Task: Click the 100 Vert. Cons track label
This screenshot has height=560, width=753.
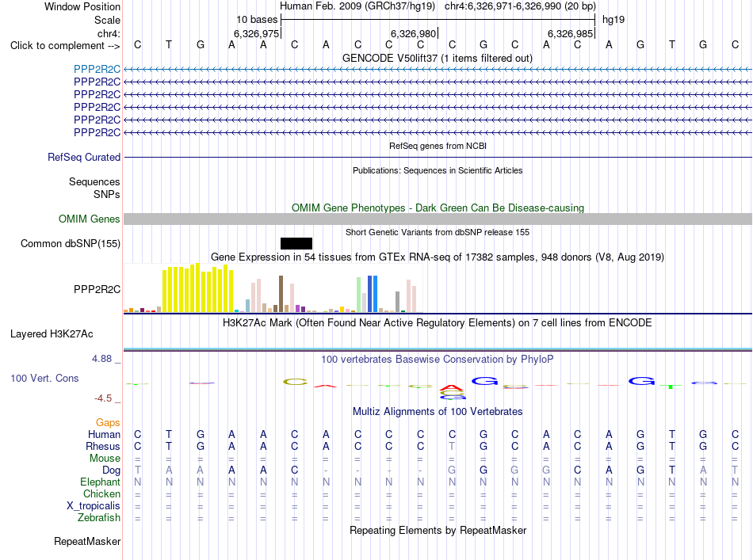Action: tap(44, 378)
